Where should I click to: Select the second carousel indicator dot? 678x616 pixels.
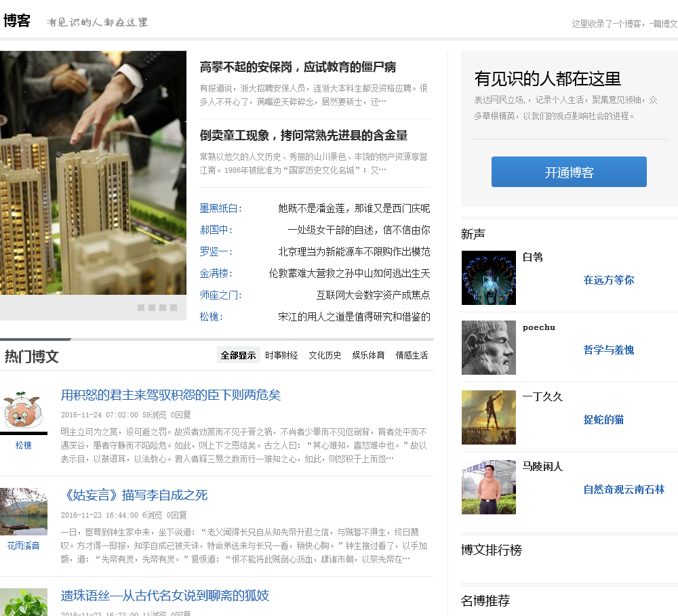152,308
